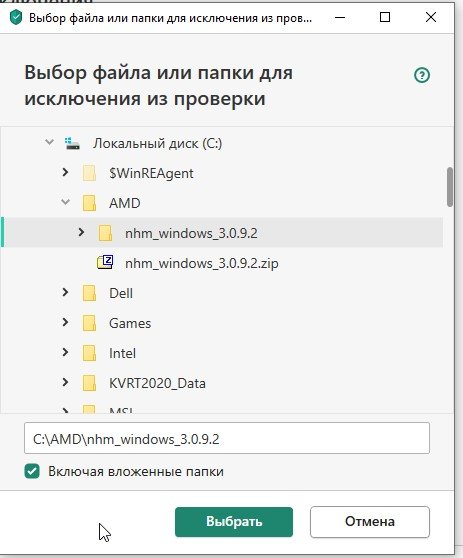Select the AMD folder label
Screen dimensions: 463x558
tap(125, 203)
